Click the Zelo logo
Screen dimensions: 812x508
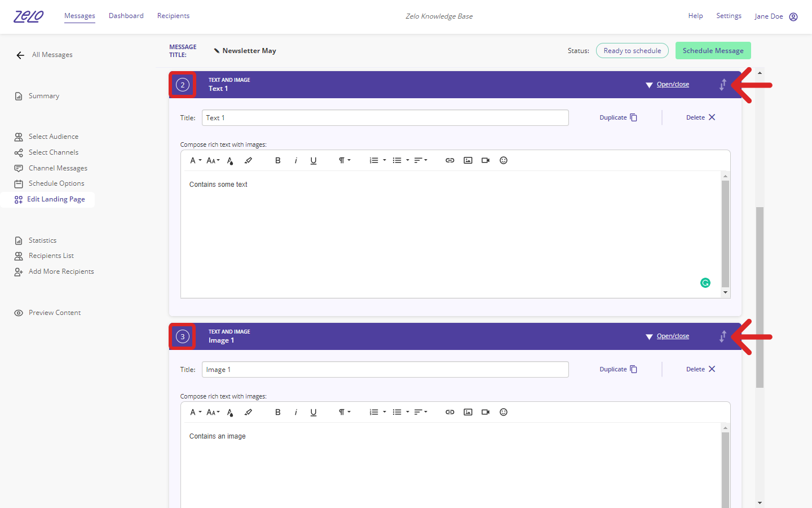[x=28, y=16]
